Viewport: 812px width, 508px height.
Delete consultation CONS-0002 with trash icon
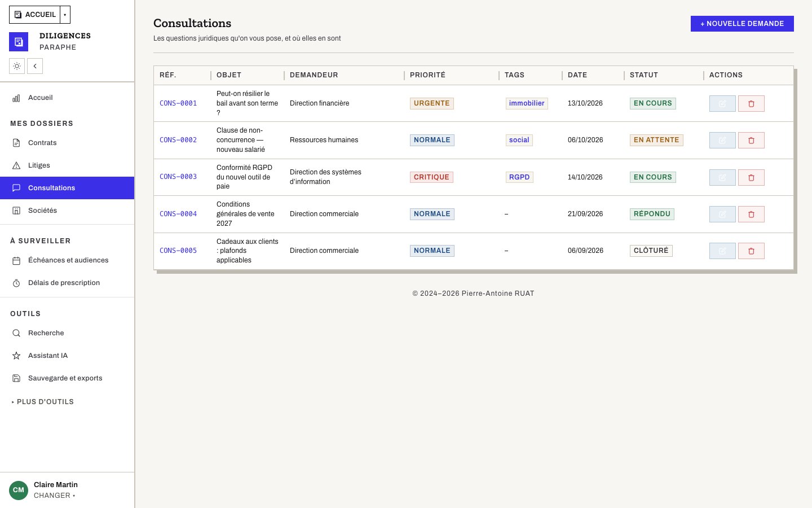click(751, 140)
